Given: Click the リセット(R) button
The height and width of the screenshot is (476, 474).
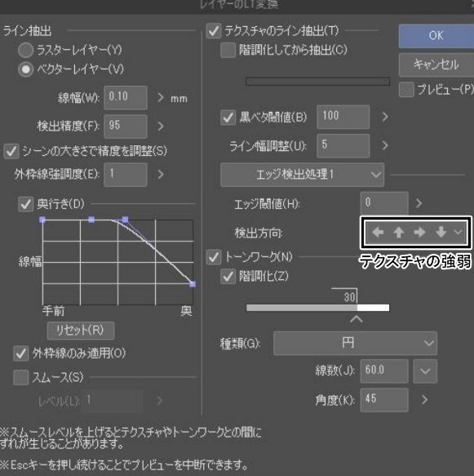Looking at the screenshot, I should pos(81,331).
